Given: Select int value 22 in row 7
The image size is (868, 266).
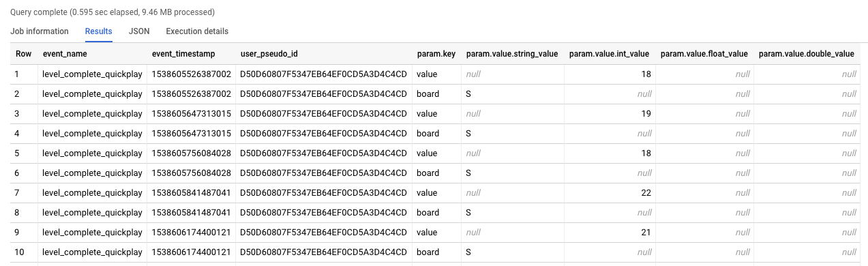Looking at the screenshot, I should tap(646, 192).
